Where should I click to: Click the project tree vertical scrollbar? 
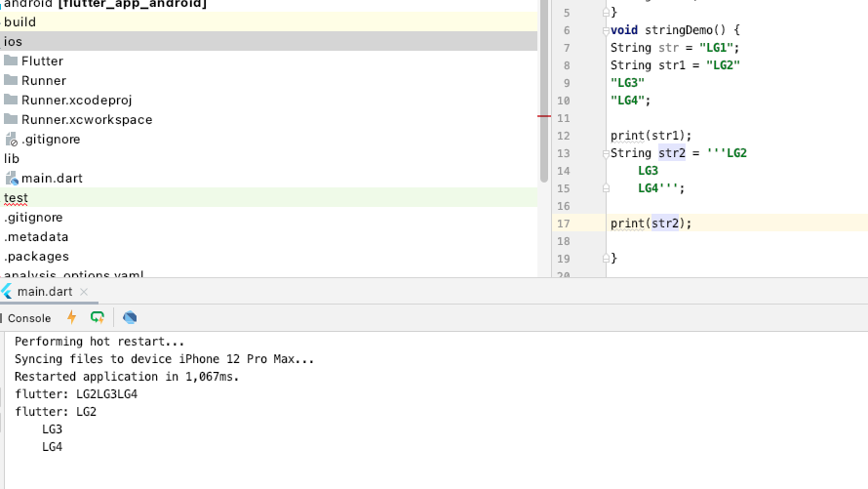coord(544,92)
